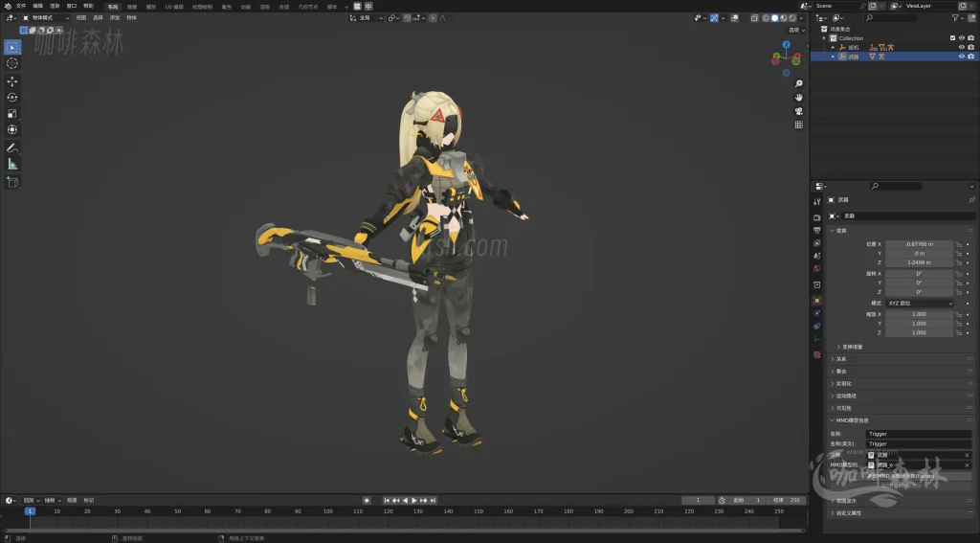This screenshot has height=543, width=980.
Task: Open the shading options dropdown arrow
Action: point(801,18)
